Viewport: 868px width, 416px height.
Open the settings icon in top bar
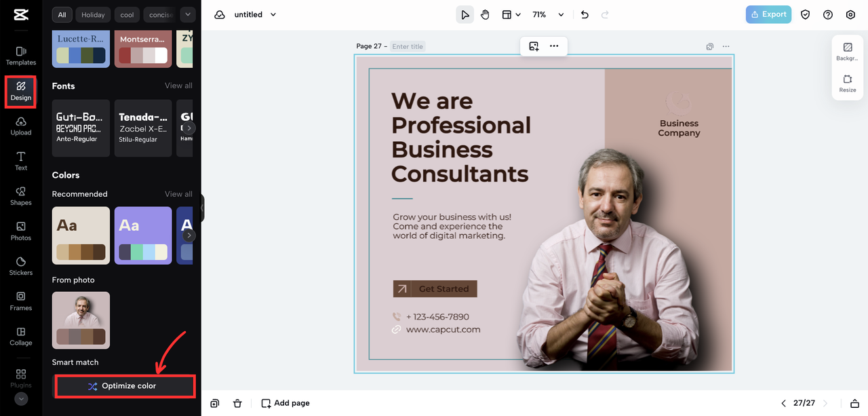[x=850, y=14]
